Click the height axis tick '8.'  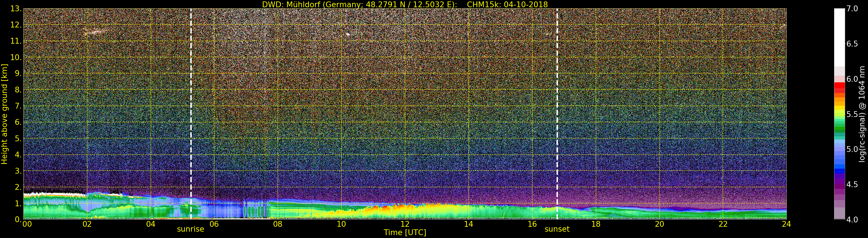pyautogui.click(x=18, y=90)
